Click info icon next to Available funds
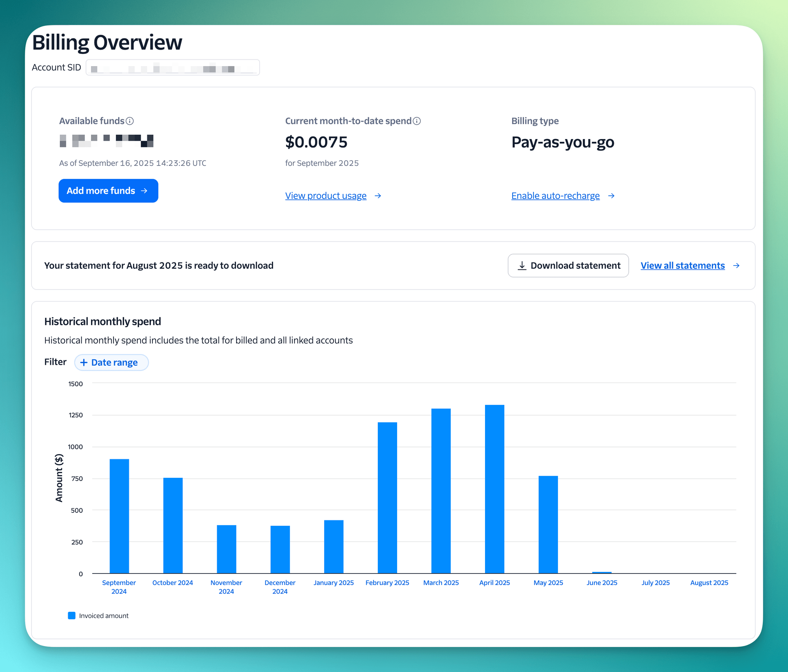The width and height of the screenshot is (788, 672). click(x=130, y=121)
